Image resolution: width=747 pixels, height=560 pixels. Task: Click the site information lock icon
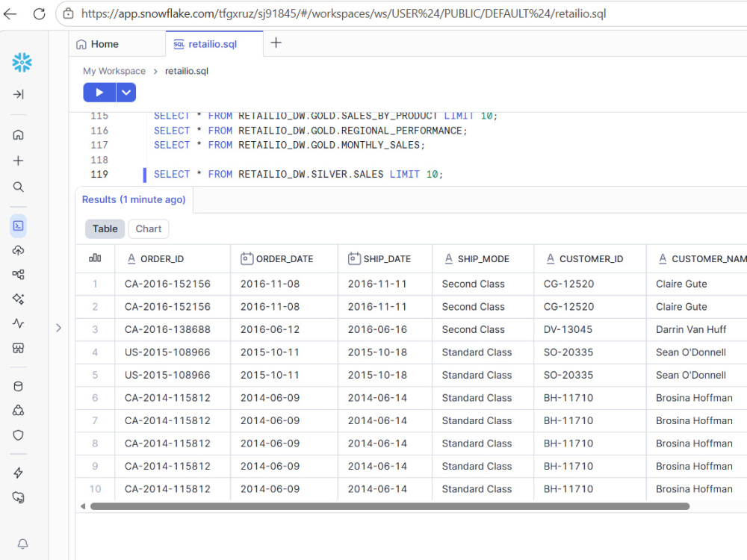tap(69, 13)
